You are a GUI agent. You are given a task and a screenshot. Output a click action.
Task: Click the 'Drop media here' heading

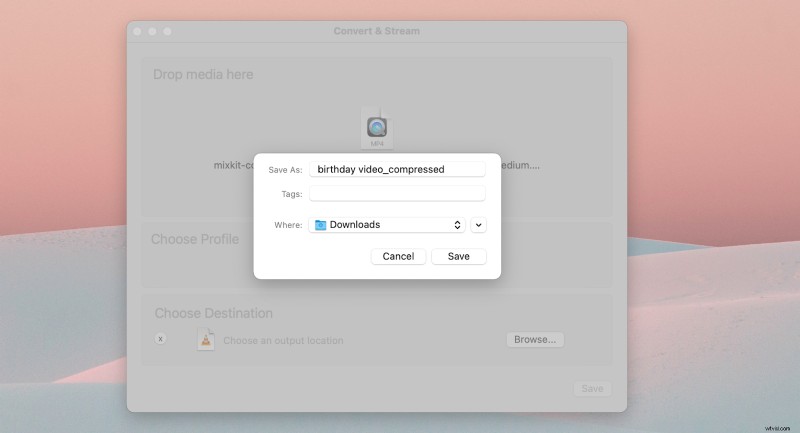(x=203, y=74)
